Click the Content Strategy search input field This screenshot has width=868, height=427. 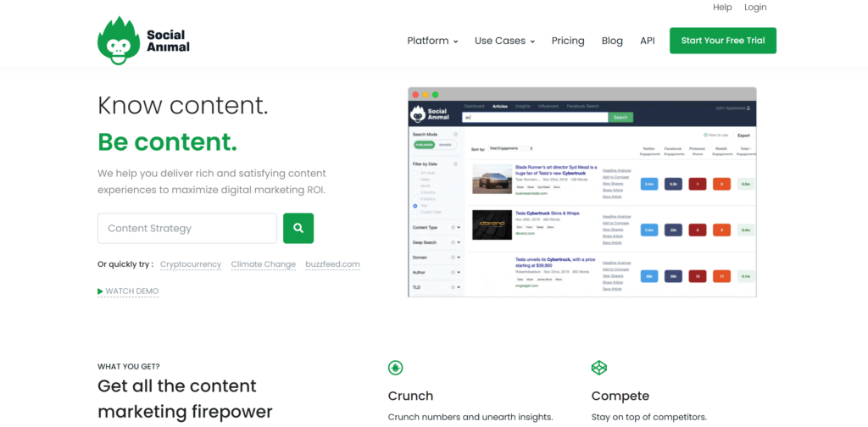187,228
